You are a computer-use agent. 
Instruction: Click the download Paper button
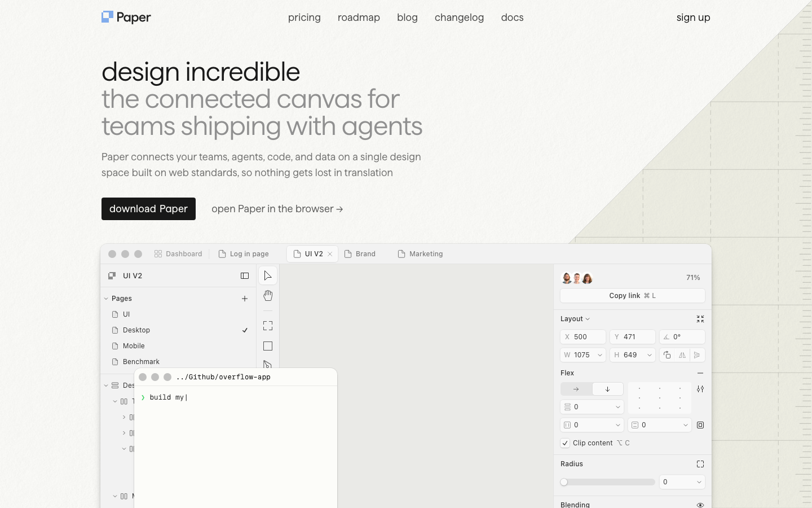(148, 209)
